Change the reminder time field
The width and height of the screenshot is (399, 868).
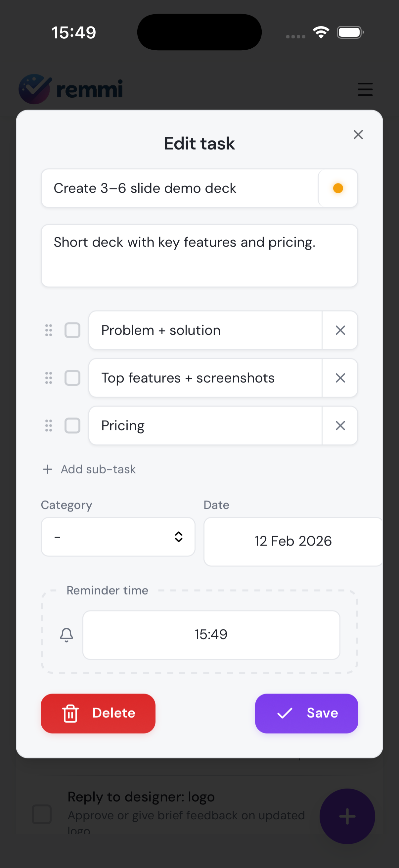[x=211, y=635]
